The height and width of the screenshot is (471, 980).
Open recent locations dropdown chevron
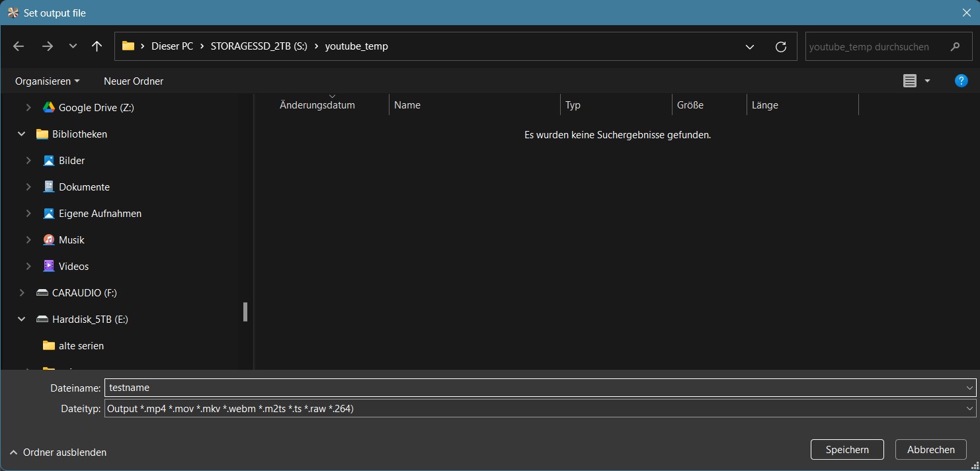[x=73, y=46]
